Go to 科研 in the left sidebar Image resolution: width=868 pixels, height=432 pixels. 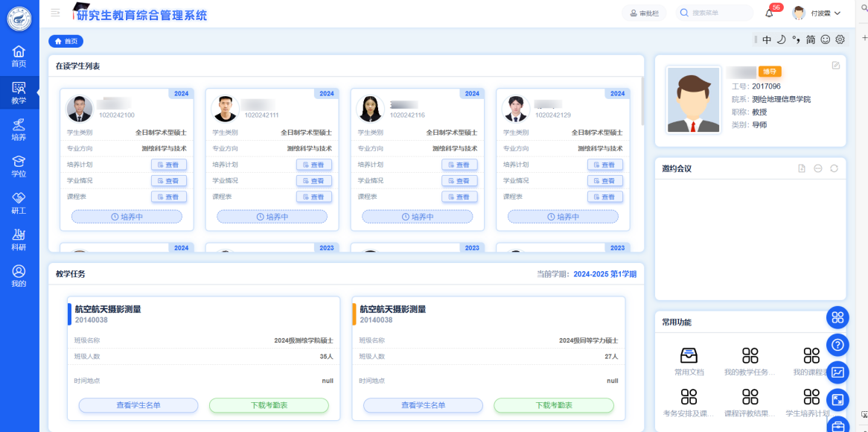[19, 238]
